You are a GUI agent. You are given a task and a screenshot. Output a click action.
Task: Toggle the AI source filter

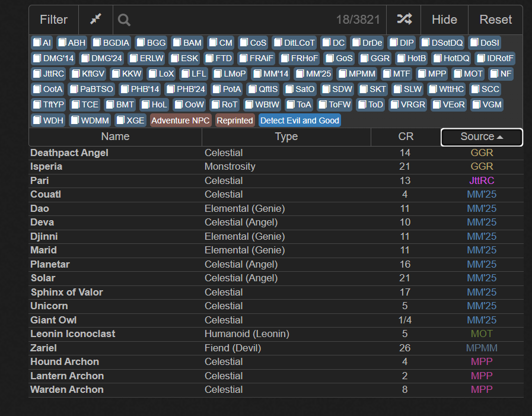tap(42, 43)
